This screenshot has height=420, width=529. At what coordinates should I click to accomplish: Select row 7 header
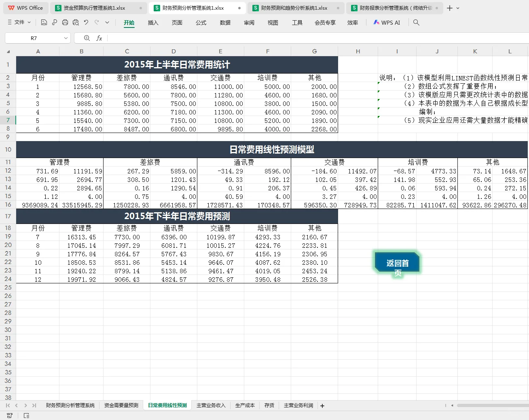(x=8, y=120)
